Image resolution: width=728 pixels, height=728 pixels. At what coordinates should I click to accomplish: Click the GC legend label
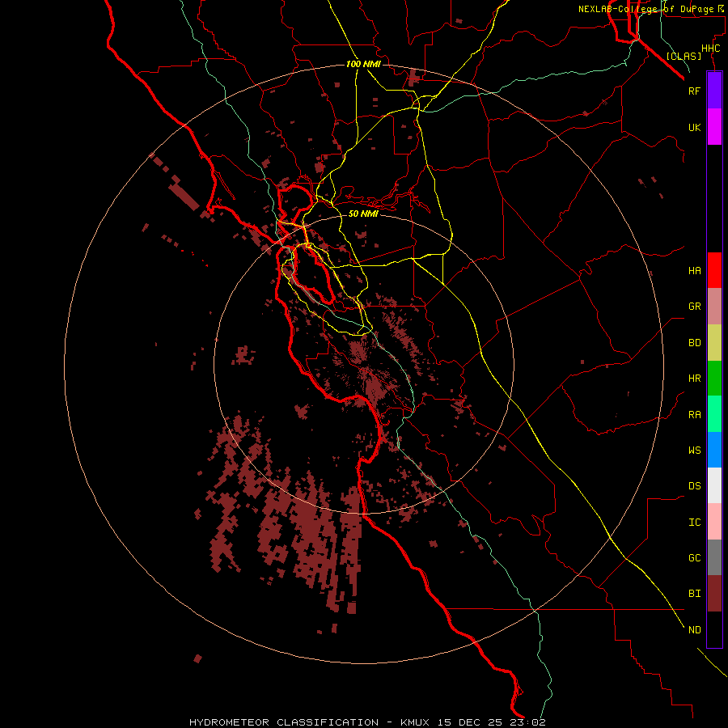(x=694, y=557)
